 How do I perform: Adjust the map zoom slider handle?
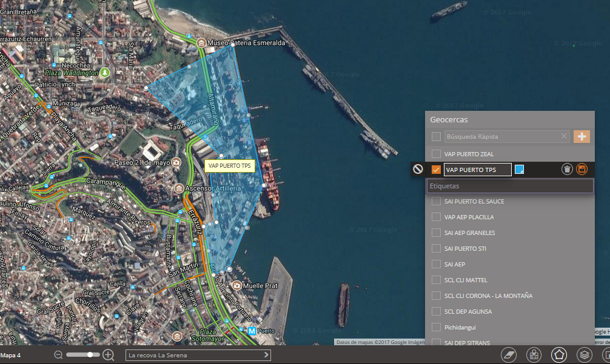click(90, 355)
